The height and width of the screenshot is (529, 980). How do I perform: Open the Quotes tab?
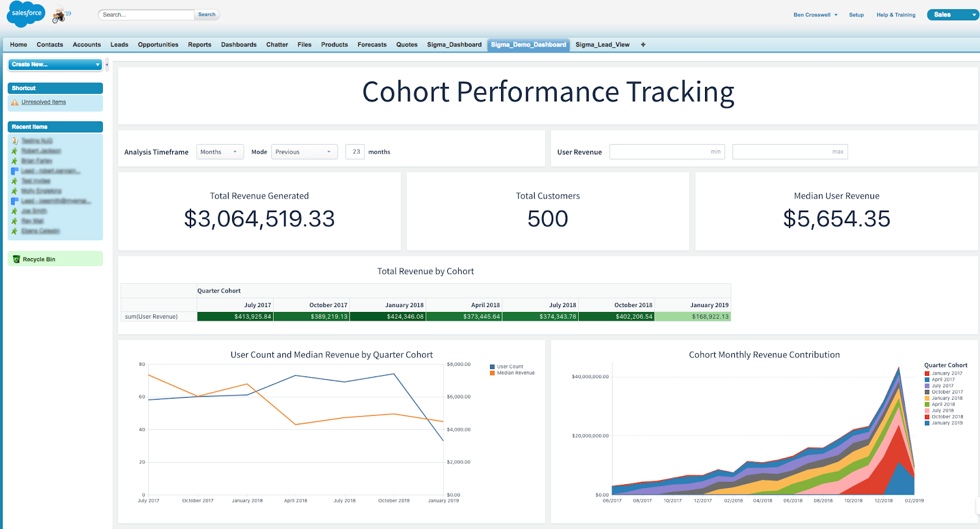click(407, 45)
